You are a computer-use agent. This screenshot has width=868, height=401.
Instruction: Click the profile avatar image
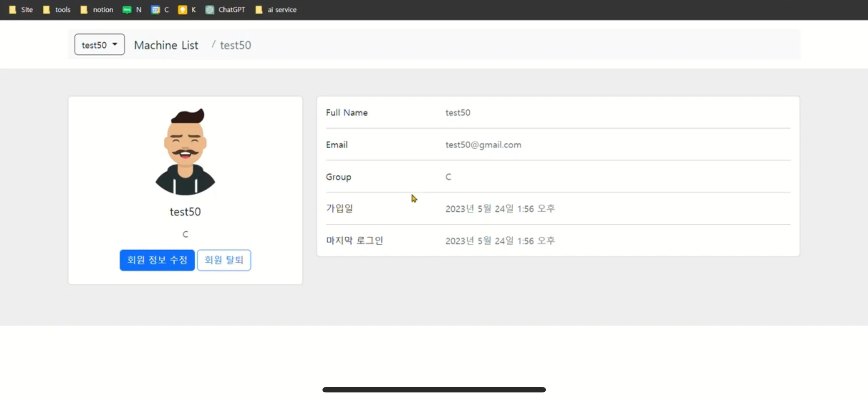coord(185,152)
